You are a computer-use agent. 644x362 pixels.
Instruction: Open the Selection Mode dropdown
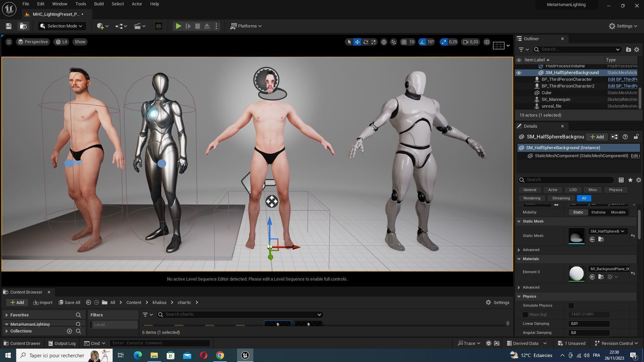coord(61,26)
